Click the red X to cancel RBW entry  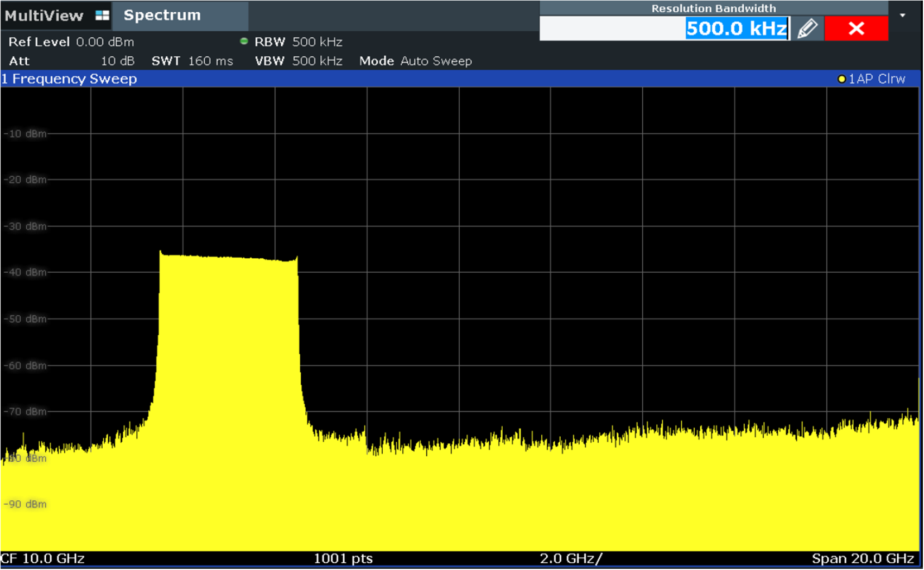pyautogui.click(x=856, y=27)
